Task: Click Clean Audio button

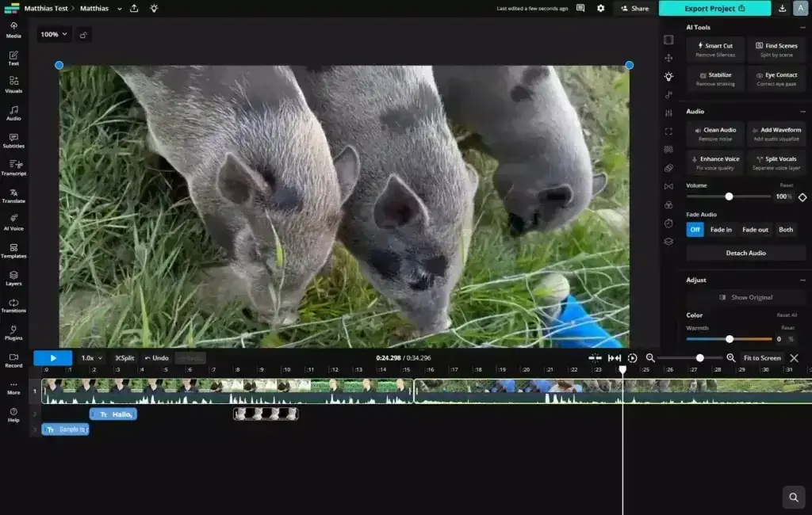Action: click(715, 134)
